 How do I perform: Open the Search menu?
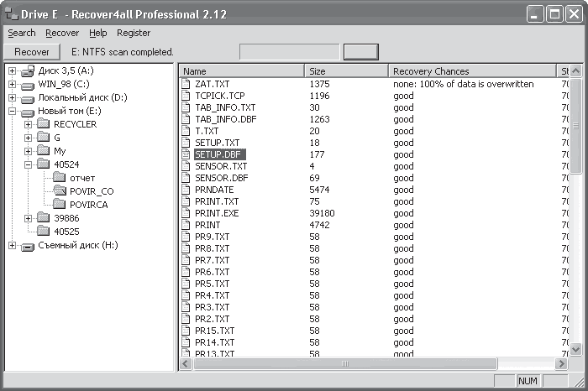[x=22, y=33]
